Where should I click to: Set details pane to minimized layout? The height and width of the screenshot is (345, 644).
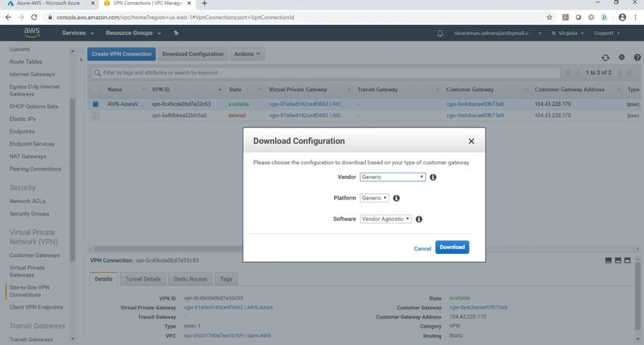coord(608,260)
